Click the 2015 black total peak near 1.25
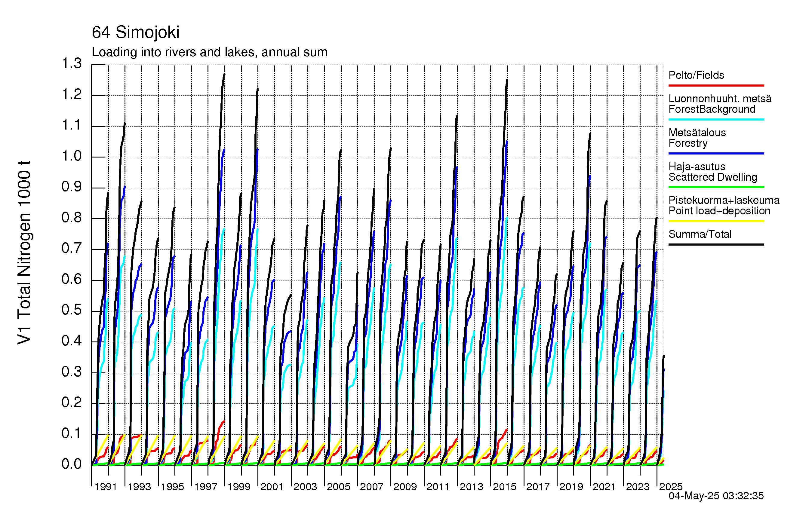The image size is (812, 511). 507,81
